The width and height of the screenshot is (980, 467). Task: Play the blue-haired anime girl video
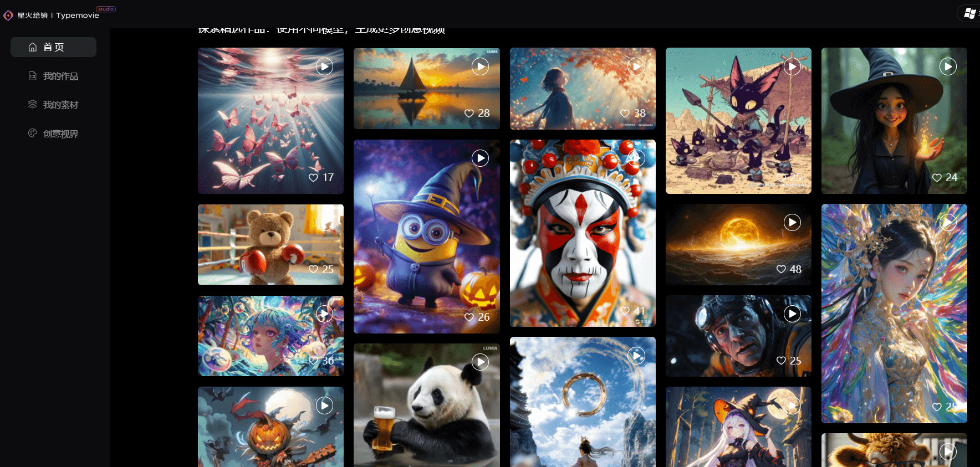pyautogui.click(x=324, y=314)
